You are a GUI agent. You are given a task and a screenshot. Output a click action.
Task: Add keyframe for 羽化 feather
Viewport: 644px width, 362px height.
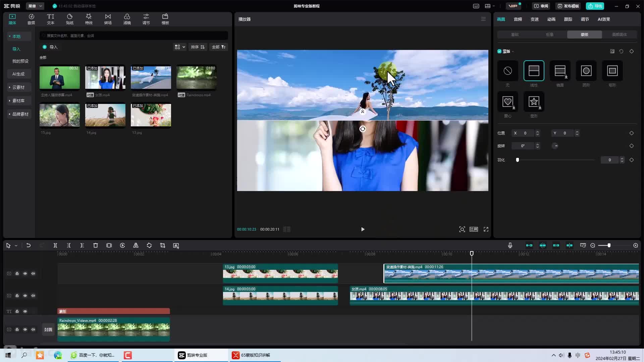coord(632,160)
